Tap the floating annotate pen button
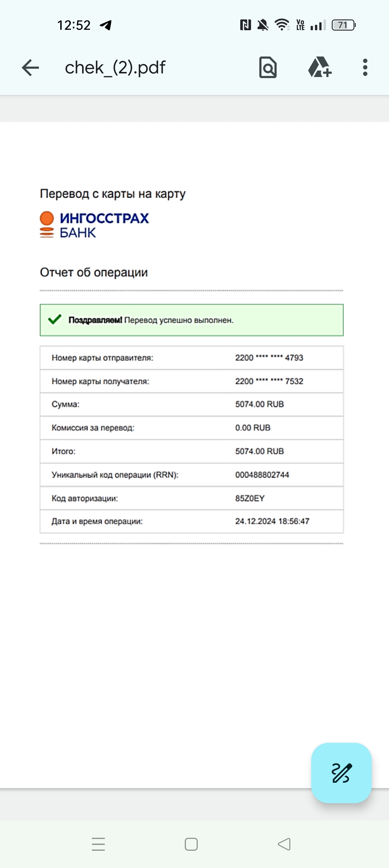The width and height of the screenshot is (389, 868). click(341, 773)
